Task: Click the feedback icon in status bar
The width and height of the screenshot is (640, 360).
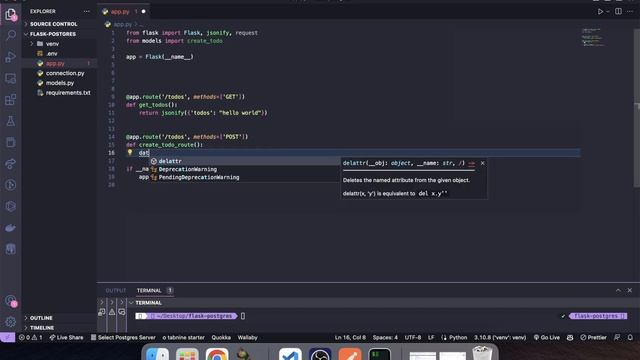Action: [x=617, y=338]
